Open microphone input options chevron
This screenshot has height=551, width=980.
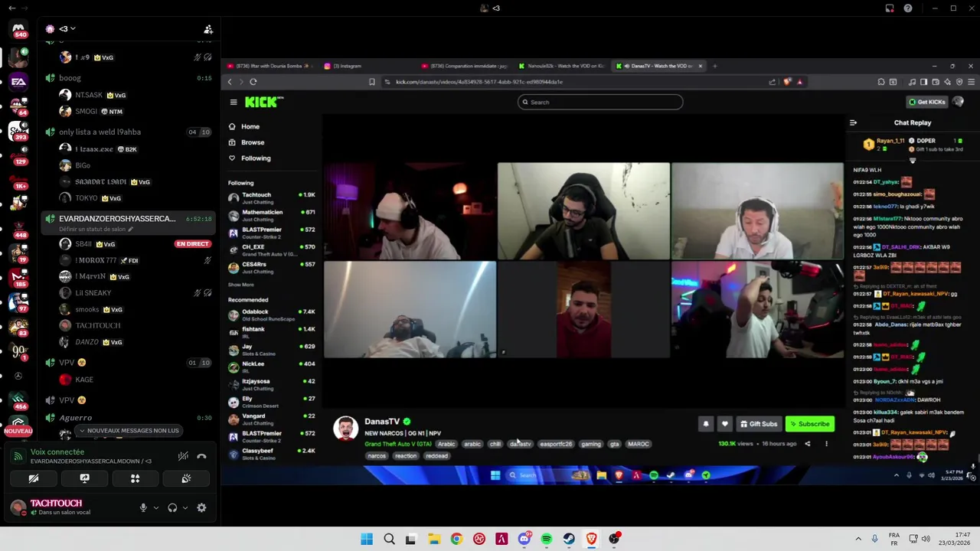click(156, 507)
